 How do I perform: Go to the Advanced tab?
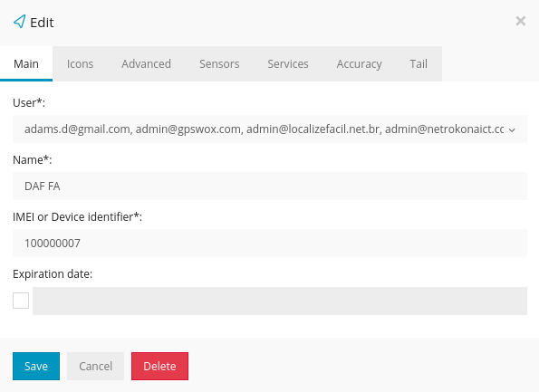tap(146, 64)
